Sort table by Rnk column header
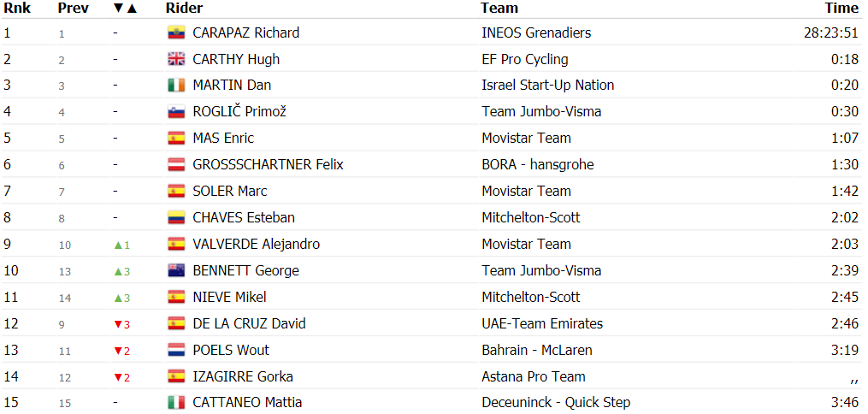 (x=17, y=8)
